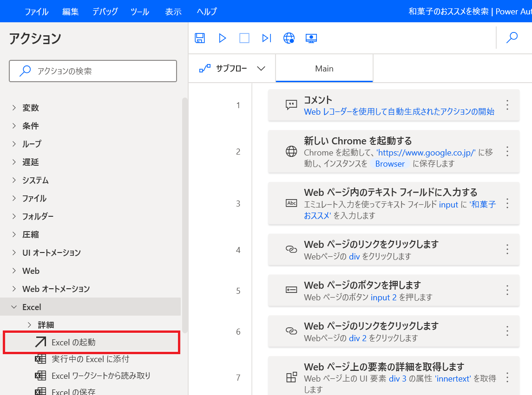Open the more options menu for step 1
532x395 pixels.
click(507, 105)
